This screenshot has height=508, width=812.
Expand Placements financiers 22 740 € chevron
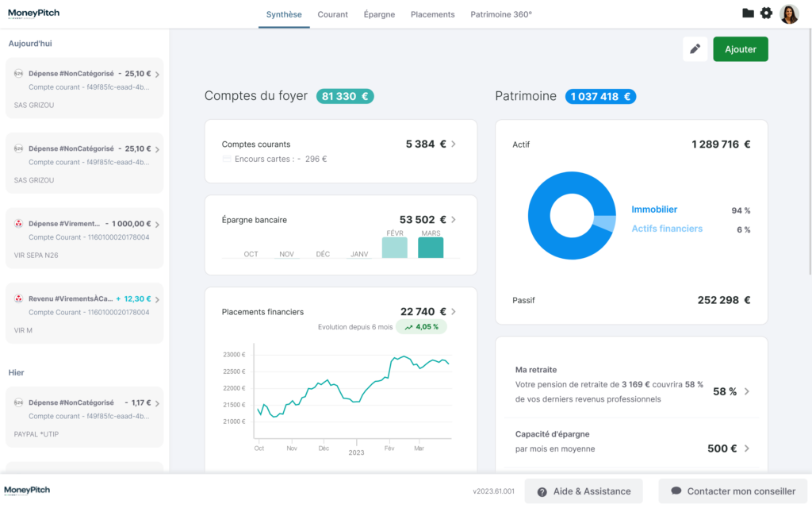454,312
